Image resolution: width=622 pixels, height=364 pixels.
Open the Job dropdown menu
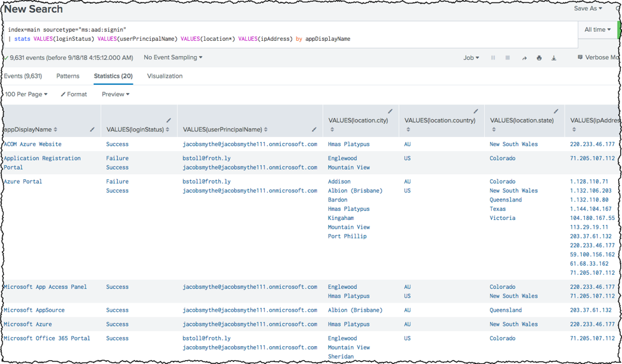pyautogui.click(x=471, y=58)
